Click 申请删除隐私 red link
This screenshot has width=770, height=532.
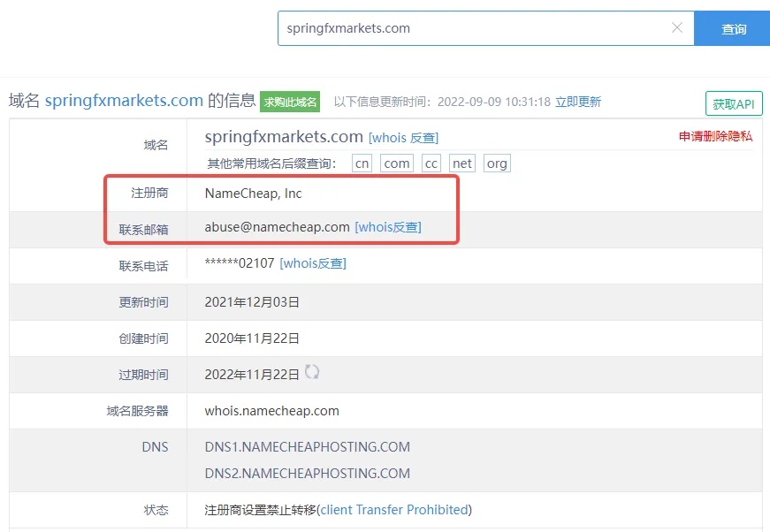coord(715,136)
